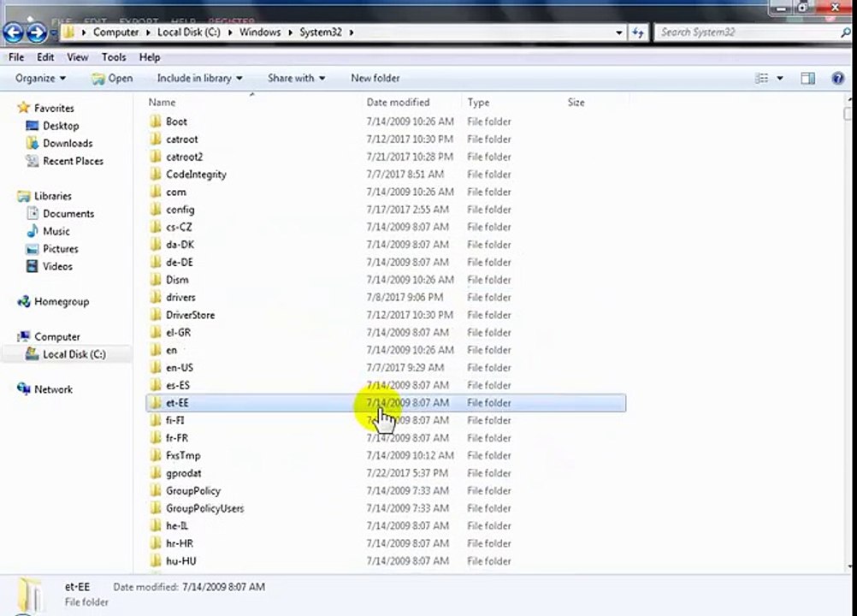The width and height of the screenshot is (857, 616).
Task: Go forward with the Forward arrow button
Action: (37, 33)
